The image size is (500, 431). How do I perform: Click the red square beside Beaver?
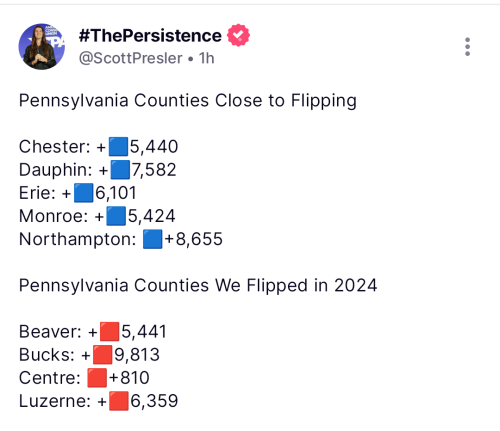tap(109, 331)
